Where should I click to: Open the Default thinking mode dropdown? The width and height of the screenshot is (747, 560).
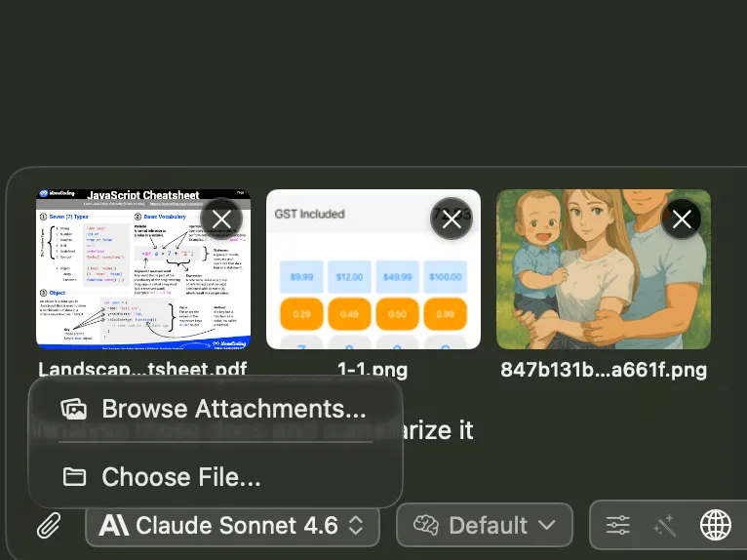(x=485, y=525)
